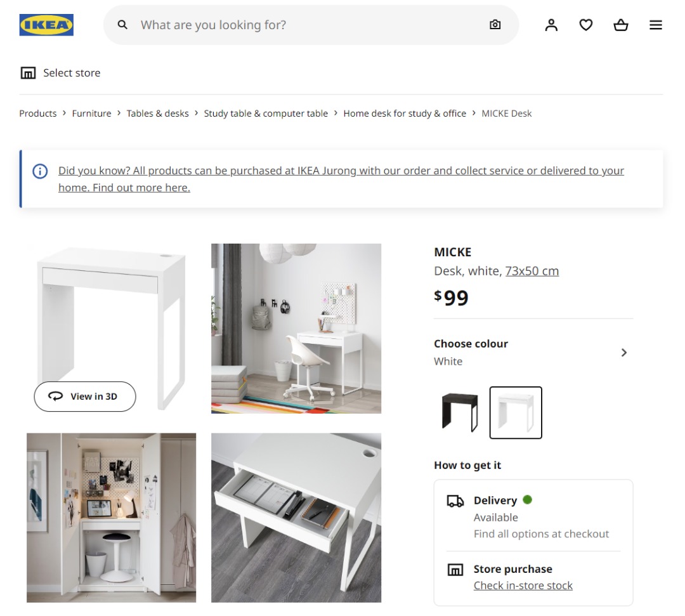685x616 pixels.
Task: Open your account profile icon
Action: pos(551,25)
